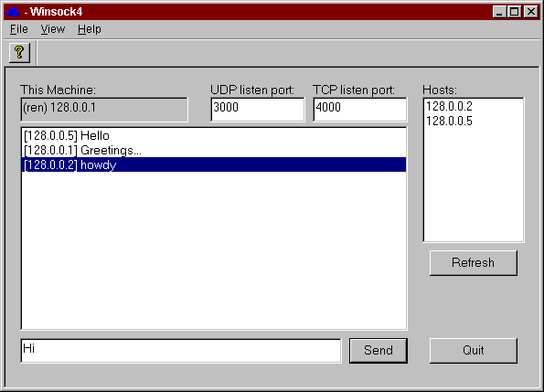Click the Refresh hosts button
Viewport: 544px width, 392px height.
click(474, 263)
